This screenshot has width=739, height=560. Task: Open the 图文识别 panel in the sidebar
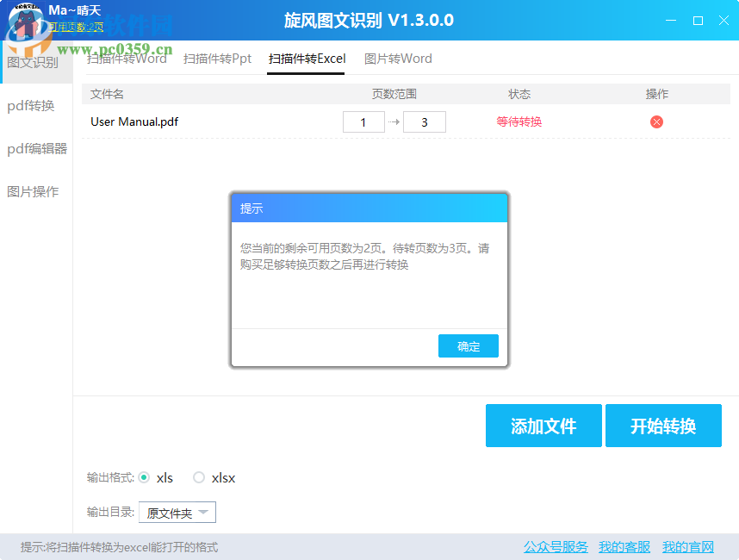pos(34,62)
